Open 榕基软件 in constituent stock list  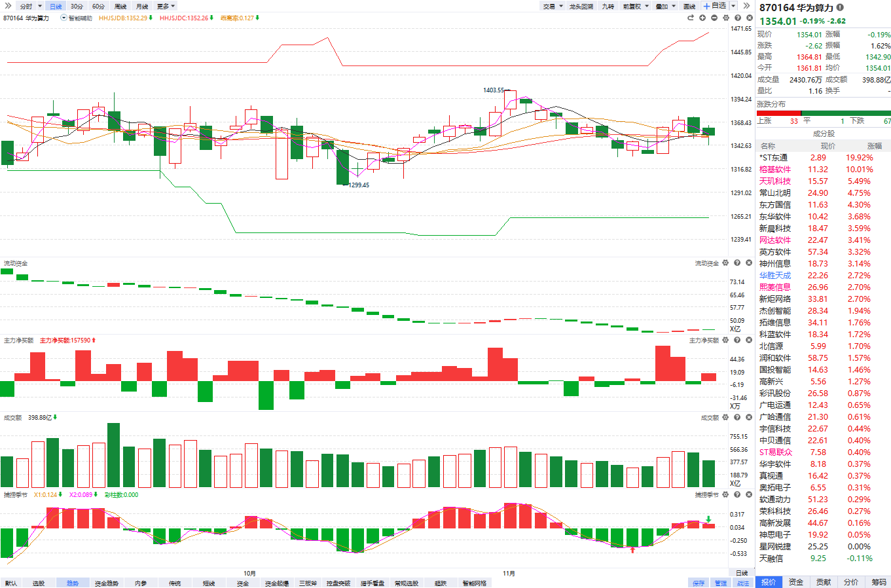[x=774, y=170]
